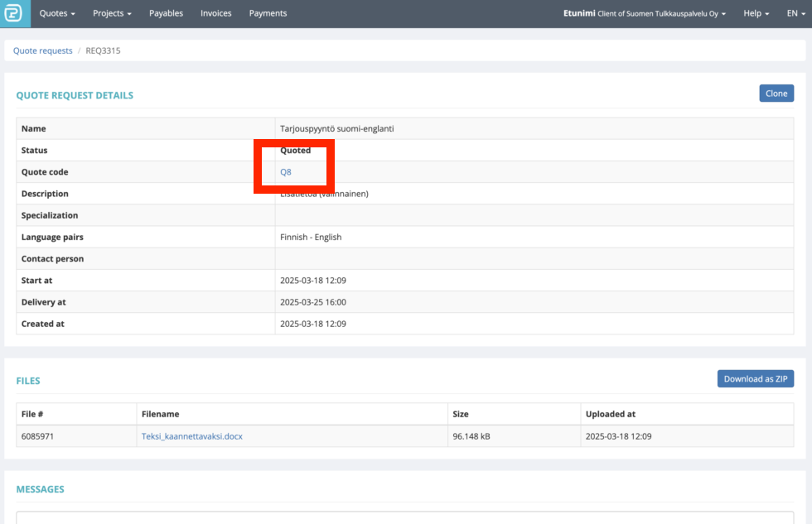Click the 'Delivery at' row label
The image size is (812, 524).
[x=43, y=302]
